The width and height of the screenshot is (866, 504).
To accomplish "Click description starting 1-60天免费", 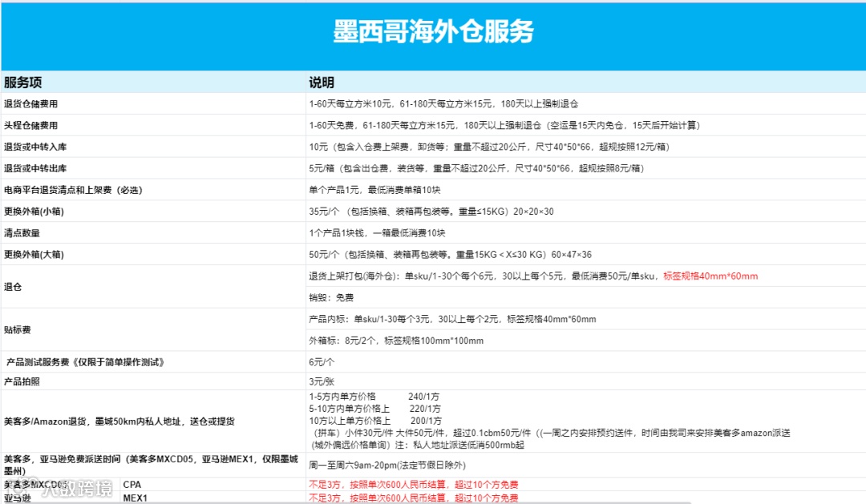I will [x=504, y=125].
